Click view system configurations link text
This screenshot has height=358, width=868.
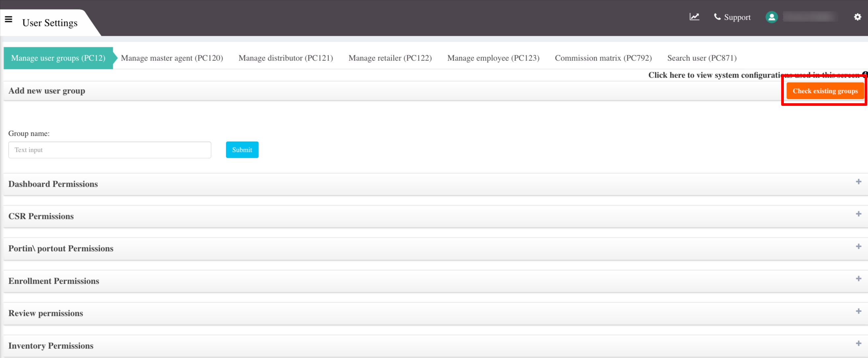(x=755, y=75)
